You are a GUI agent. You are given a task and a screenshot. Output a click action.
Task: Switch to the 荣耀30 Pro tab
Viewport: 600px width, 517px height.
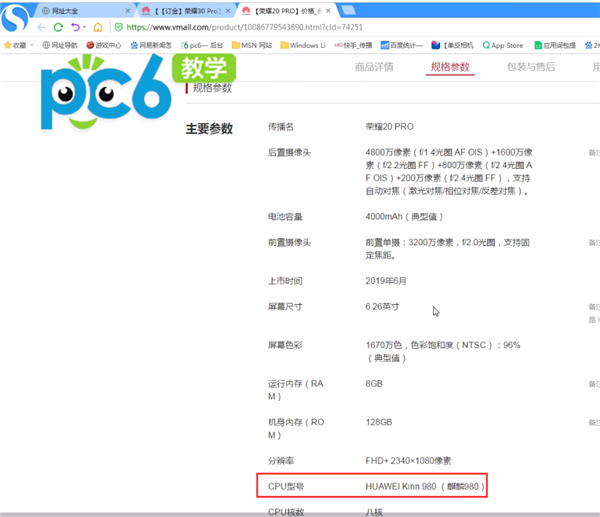[x=186, y=11]
